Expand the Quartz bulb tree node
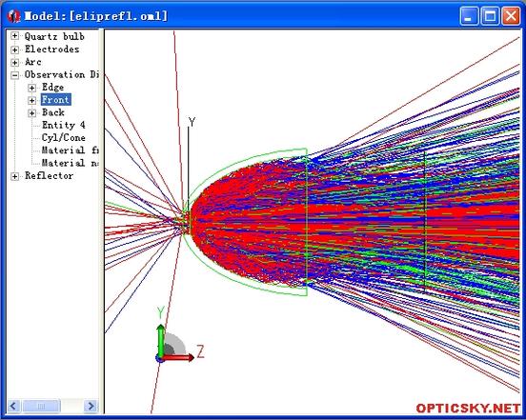Viewport: 526px width, 420px height. [14, 36]
